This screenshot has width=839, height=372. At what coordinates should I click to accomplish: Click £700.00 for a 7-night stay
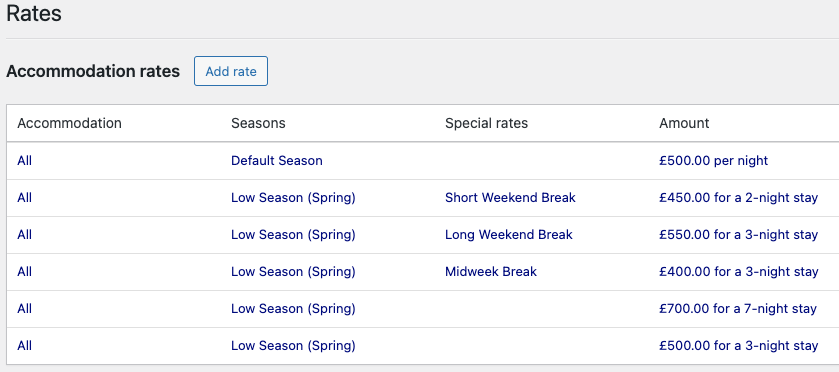tap(738, 308)
